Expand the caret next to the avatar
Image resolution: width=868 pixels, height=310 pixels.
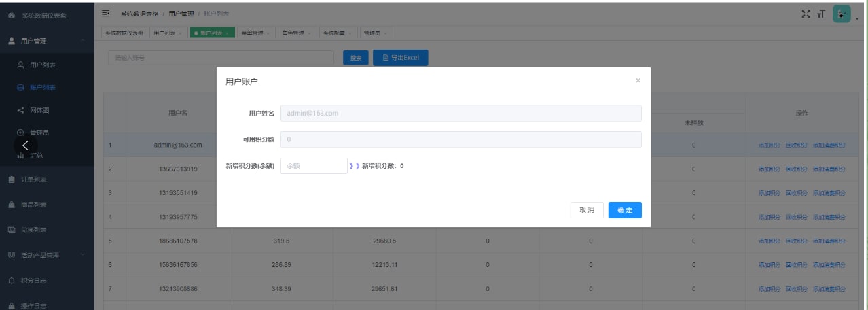pos(857,18)
